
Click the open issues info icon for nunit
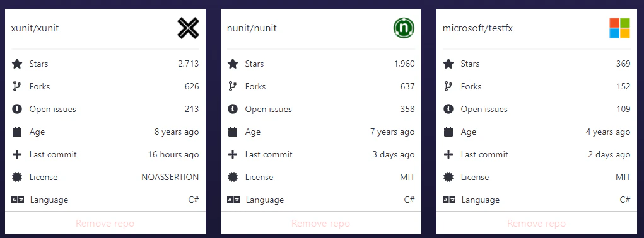(233, 109)
